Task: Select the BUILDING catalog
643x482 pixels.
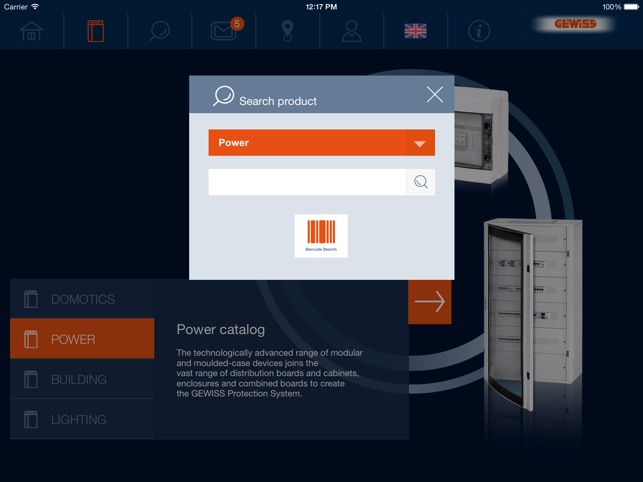Action: click(82, 379)
